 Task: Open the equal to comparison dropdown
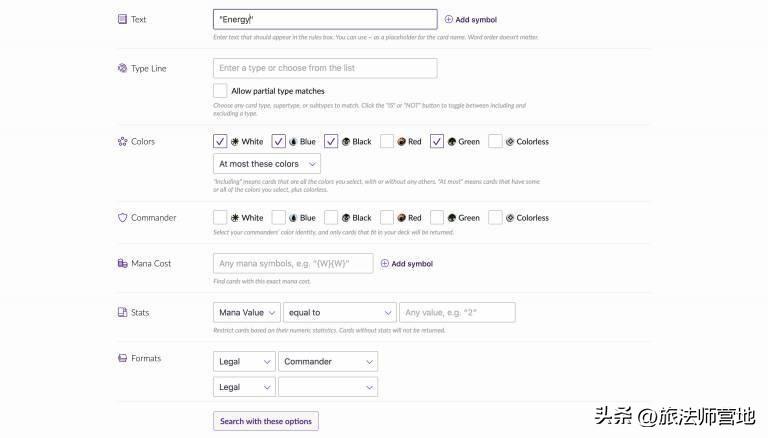339,313
